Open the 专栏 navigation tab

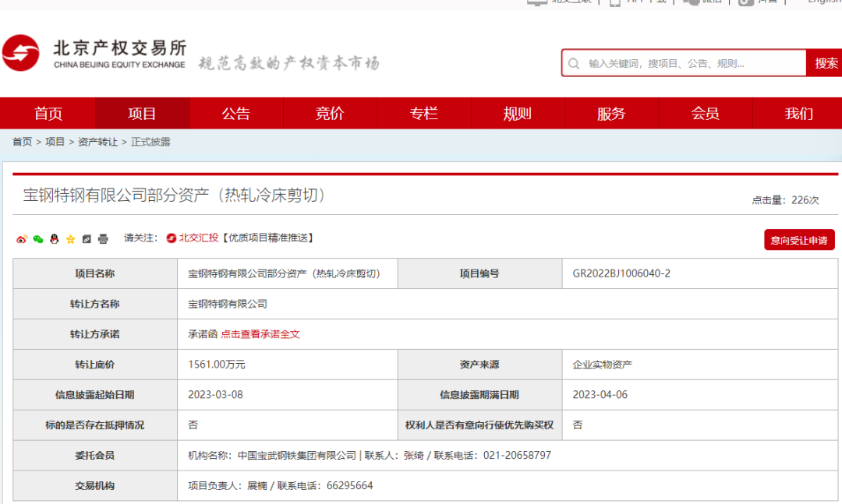(423, 113)
